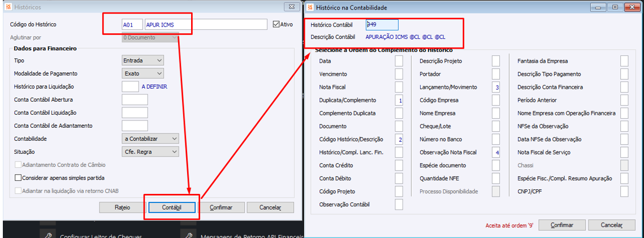
Task: Click the order box for Número no Banco
Action: point(496,139)
